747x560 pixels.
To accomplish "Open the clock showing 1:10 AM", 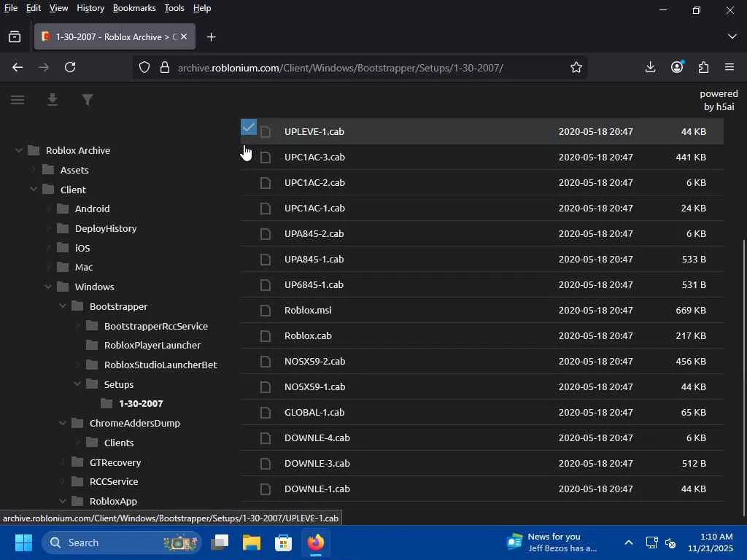I will pos(710,542).
